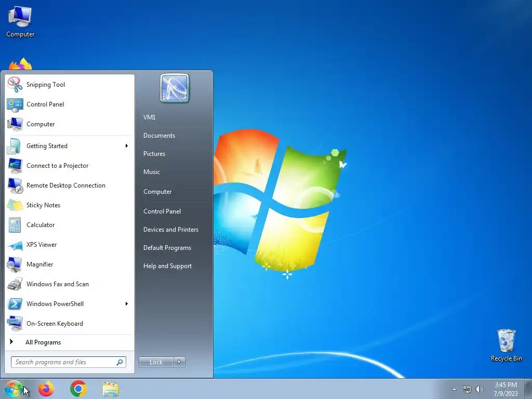Launch Firefox from the taskbar

coord(46,389)
